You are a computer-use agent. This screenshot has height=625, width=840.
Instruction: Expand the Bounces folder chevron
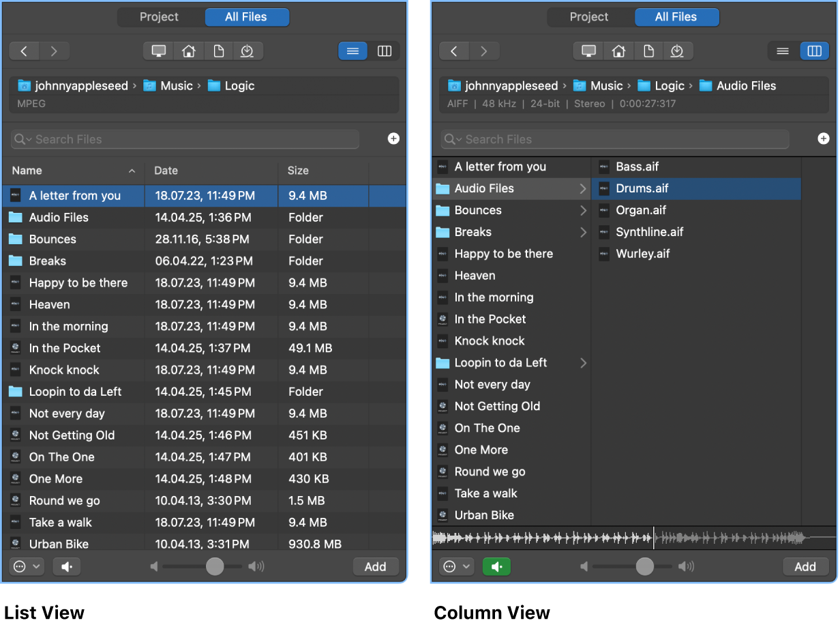(x=584, y=210)
